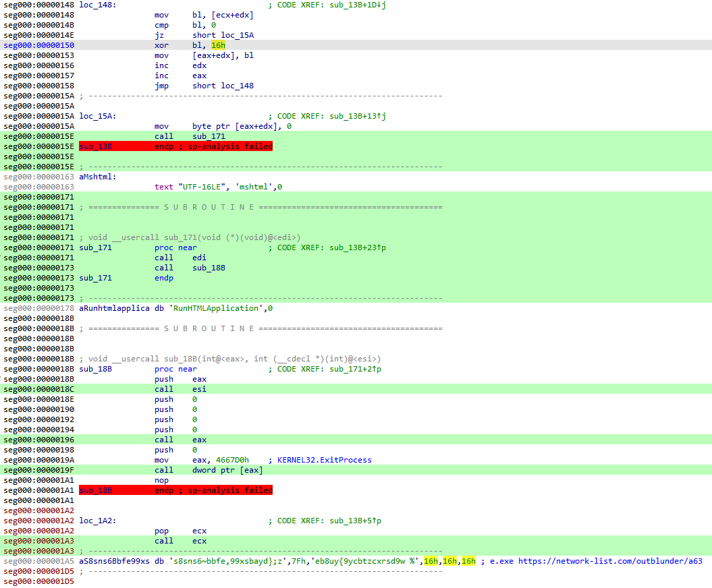
Task: Click sub_18B proc near name
Action: click(x=95, y=370)
